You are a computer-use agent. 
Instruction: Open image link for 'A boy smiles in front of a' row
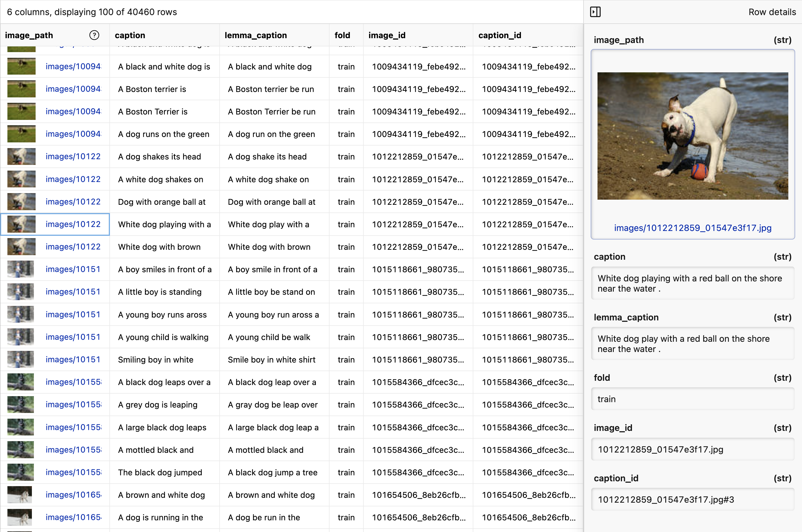coord(73,269)
